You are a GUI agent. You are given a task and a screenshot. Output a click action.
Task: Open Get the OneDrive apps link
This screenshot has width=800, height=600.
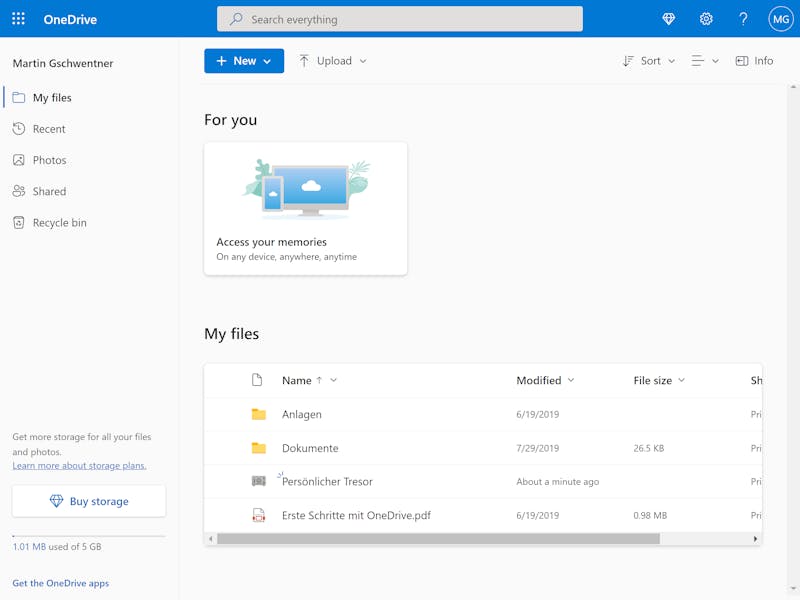61,583
